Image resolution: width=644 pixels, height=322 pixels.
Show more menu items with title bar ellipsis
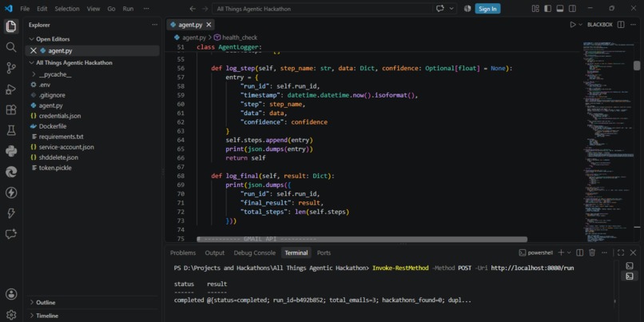click(x=146, y=9)
